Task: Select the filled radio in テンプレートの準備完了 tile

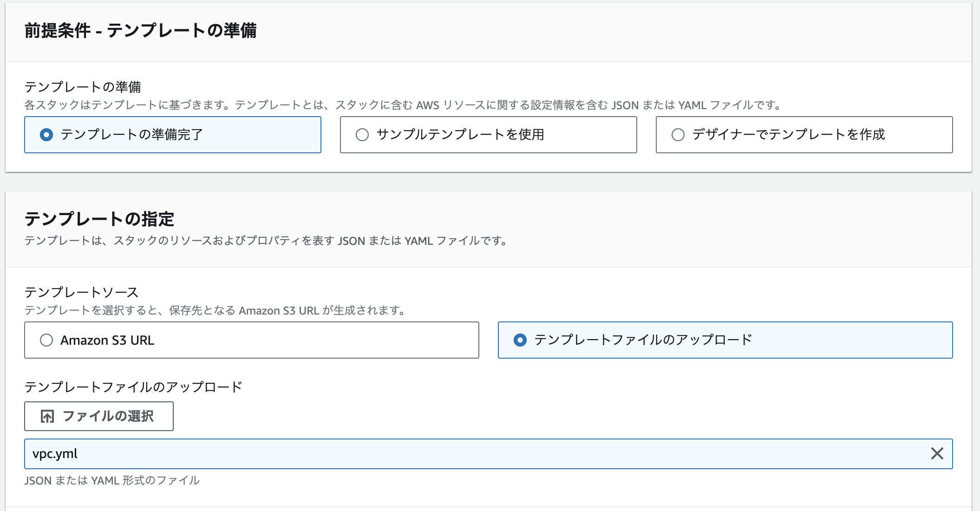Action: (x=48, y=135)
